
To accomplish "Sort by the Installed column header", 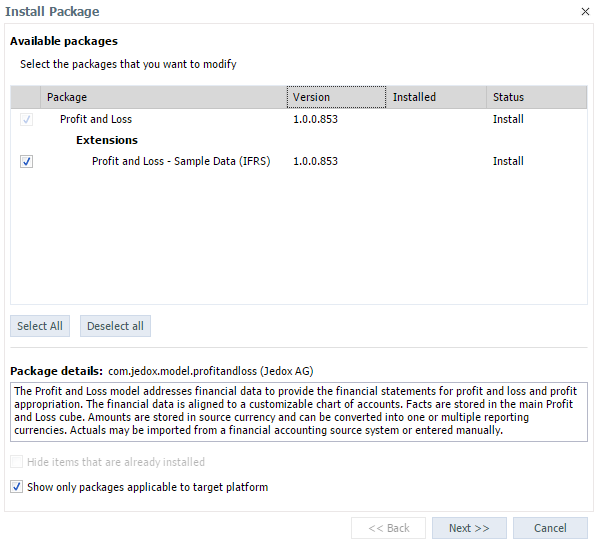I will [436, 97].
